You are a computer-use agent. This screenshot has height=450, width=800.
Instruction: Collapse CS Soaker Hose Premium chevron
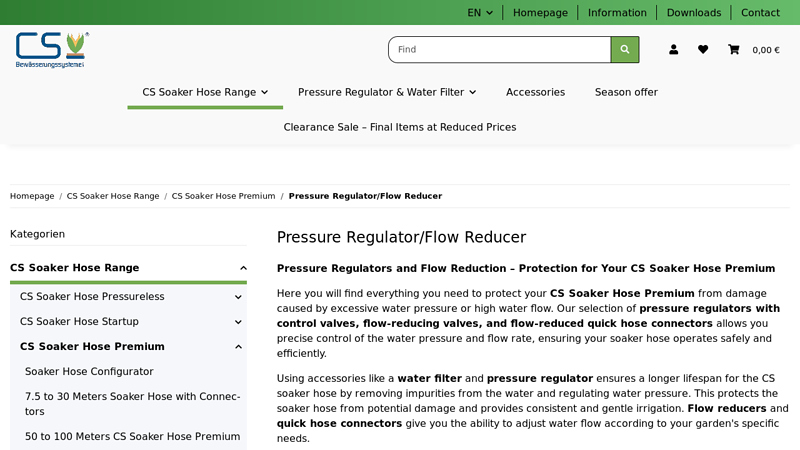coord(238,347)
